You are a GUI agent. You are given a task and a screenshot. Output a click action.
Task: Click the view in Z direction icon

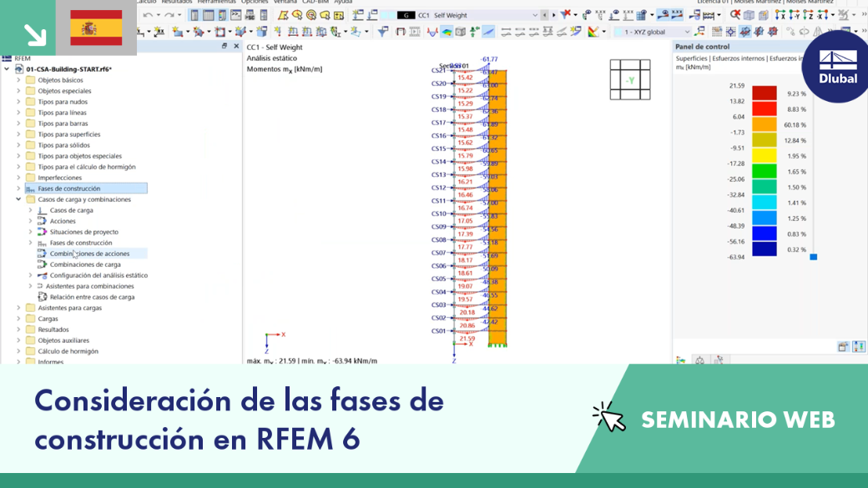(x=808, y=16)
